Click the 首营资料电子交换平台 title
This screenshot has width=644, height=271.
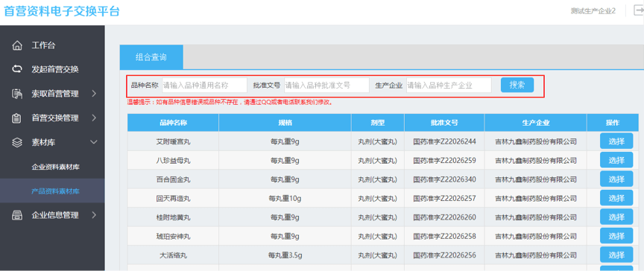62,11
